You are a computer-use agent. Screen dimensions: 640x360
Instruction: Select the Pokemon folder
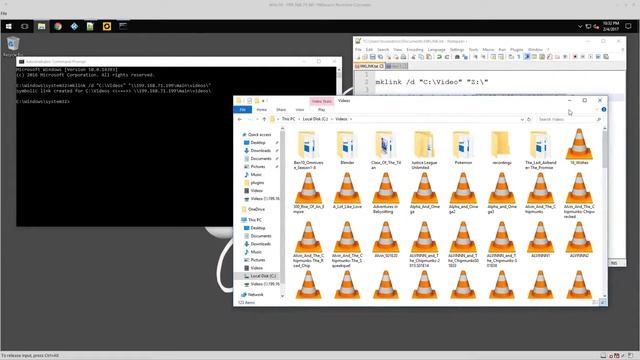463,149
